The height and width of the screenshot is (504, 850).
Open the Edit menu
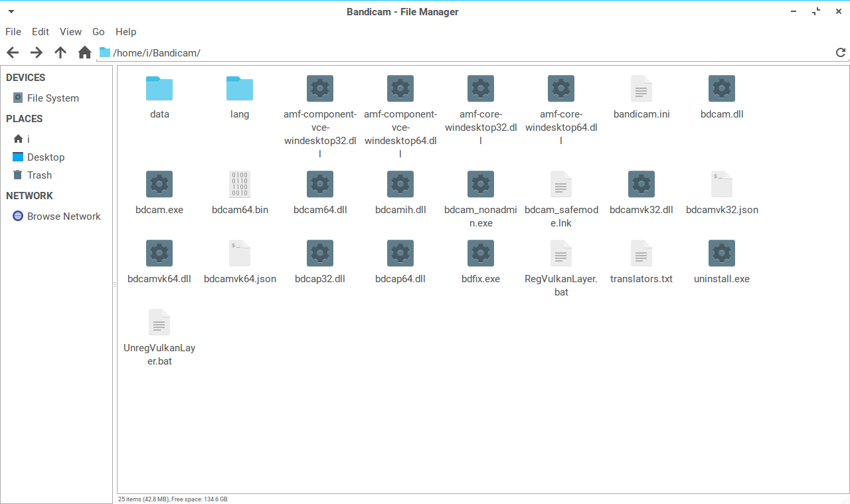click(41, 31)
